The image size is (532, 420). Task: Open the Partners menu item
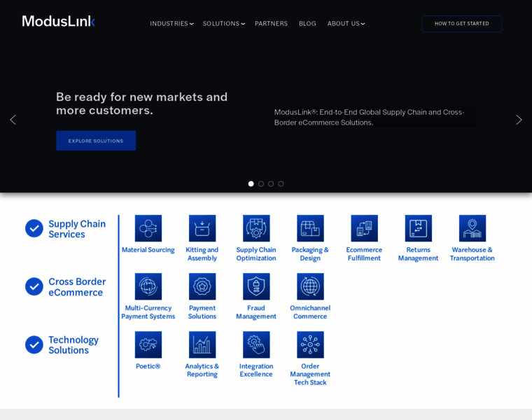coord(271,23)
